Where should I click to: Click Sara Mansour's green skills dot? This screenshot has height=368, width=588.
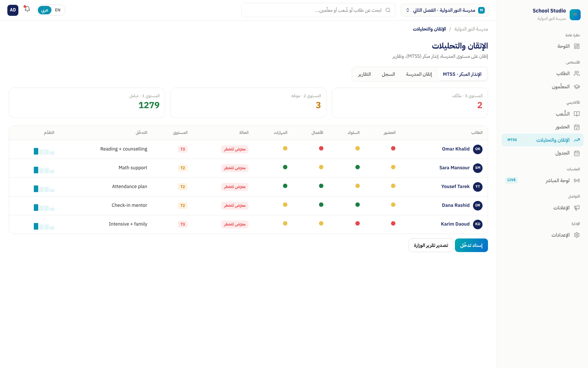tap(285, 167)
